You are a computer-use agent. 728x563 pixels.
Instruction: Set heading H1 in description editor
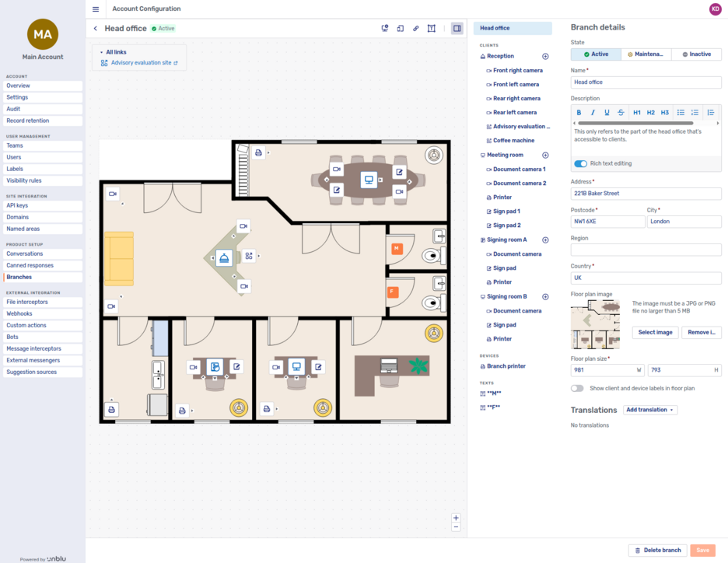[x=636, y=112]
